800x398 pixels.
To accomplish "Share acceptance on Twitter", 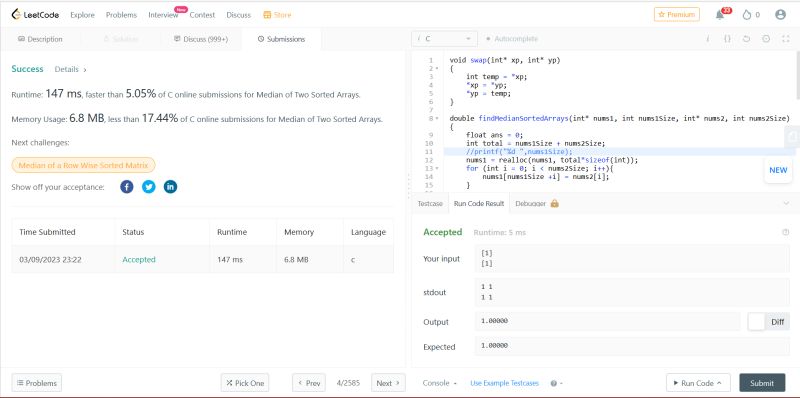I will [x=148, y=187].
